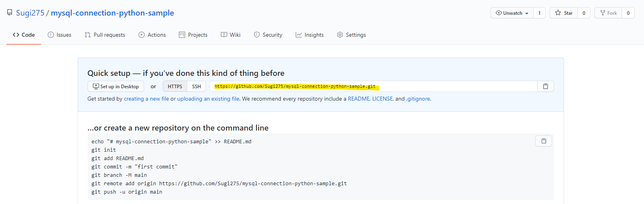
Task: Click the "git commit -m first commit" line
Action: [x=134, y=167]
